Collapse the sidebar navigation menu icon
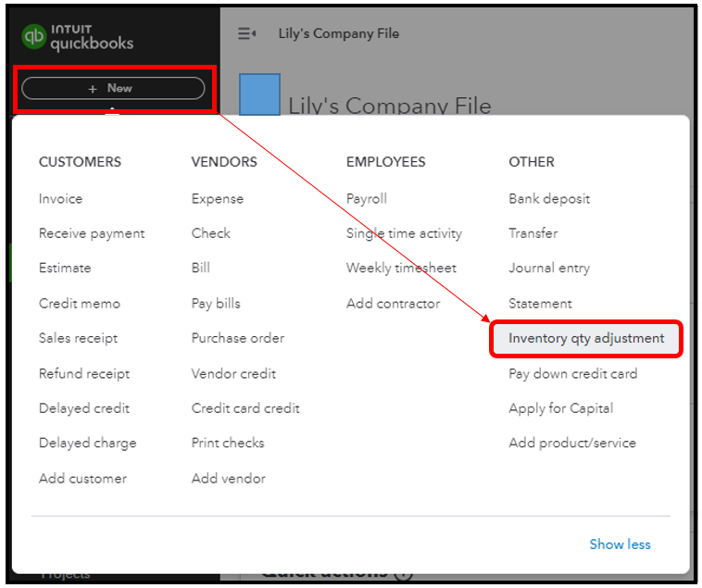The height and width of the screenshot is (588, 702). click(247, 34)
